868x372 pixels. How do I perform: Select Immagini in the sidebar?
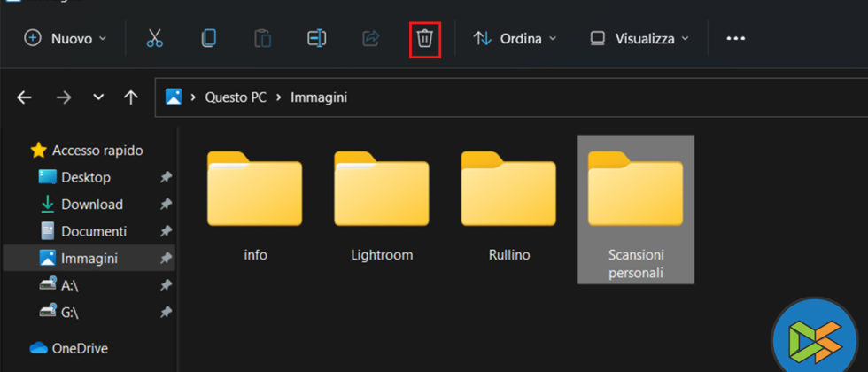click(x=89, y=258)
